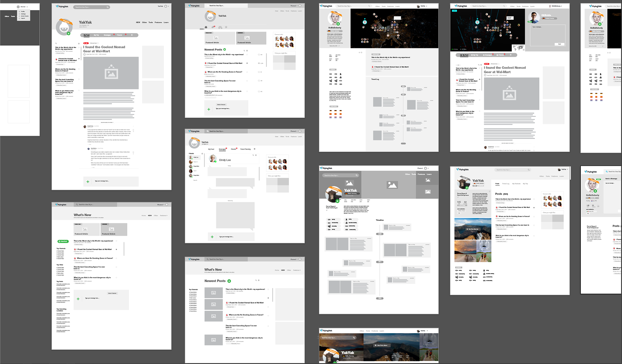Viewport: 622px width, 364px height.
Task: Open the mini world map thumbnail on the live map
Action: click(x=519, y=48)
